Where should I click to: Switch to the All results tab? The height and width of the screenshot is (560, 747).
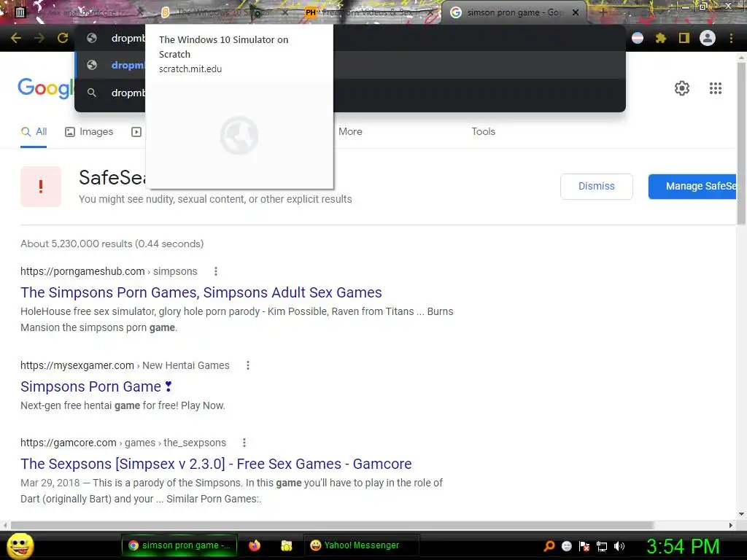[34, 132]
